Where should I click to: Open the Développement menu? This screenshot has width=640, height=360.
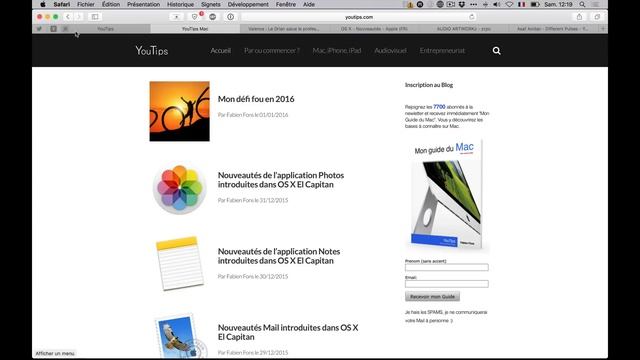coord(248,4)
